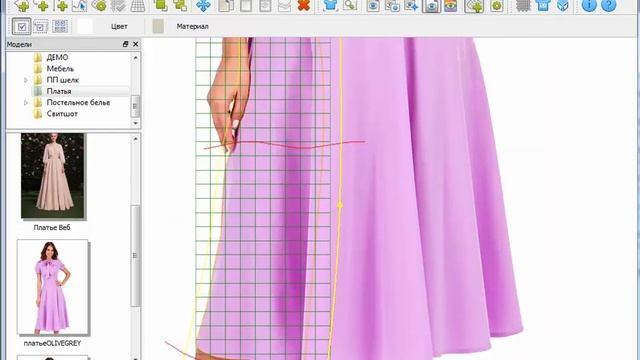Click the red X delete icon
This screenshot has width=640, height=360.
pos(304,5)
